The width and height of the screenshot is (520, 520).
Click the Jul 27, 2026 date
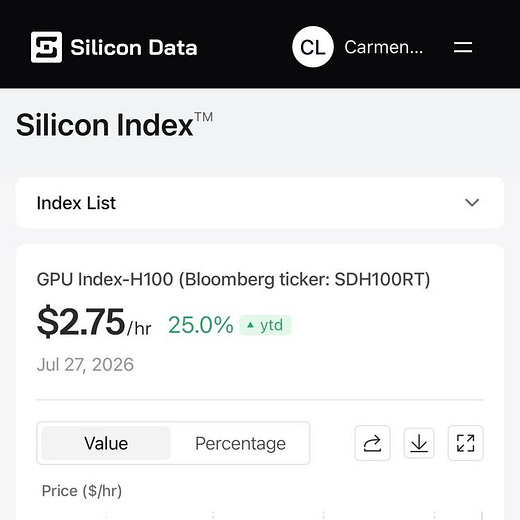(85, 365)
